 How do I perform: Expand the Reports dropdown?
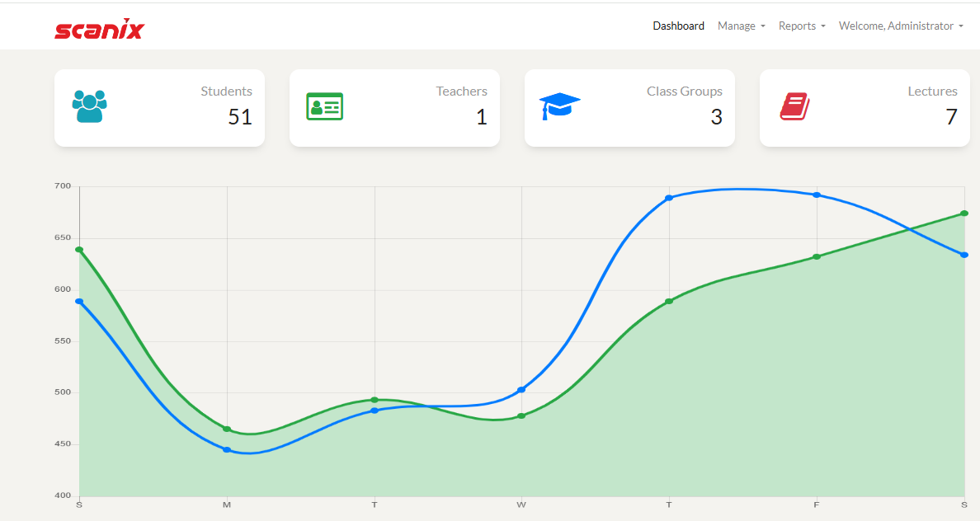pos(802,26)
